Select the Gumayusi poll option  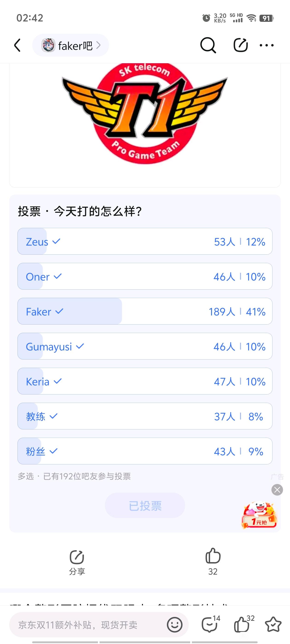pos(145,346)
